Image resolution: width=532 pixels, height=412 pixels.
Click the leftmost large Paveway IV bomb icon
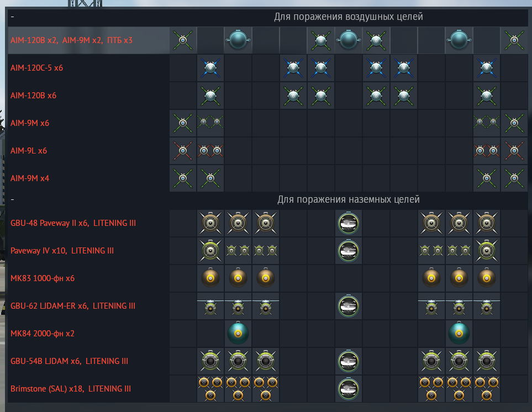[x=210, y=251]
